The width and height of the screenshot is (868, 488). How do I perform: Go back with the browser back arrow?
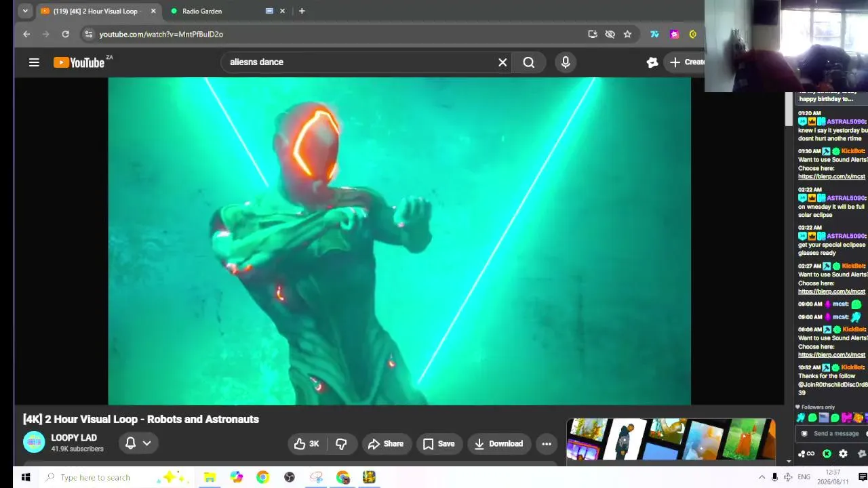[26, 34]
